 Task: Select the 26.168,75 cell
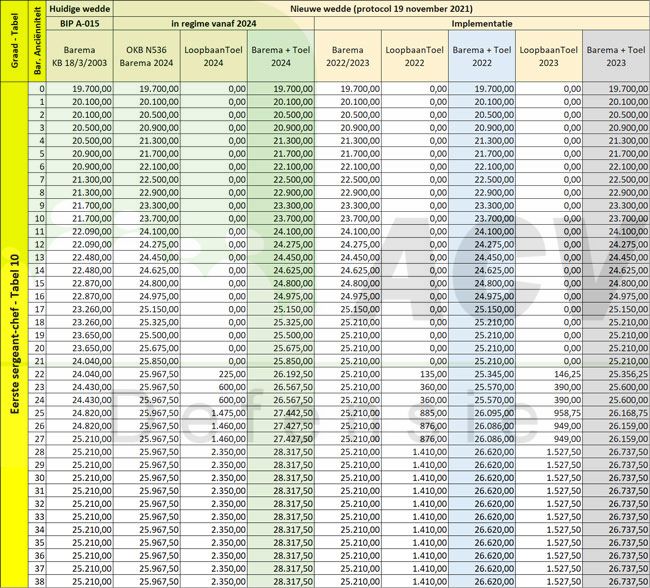tap(616, 413)
